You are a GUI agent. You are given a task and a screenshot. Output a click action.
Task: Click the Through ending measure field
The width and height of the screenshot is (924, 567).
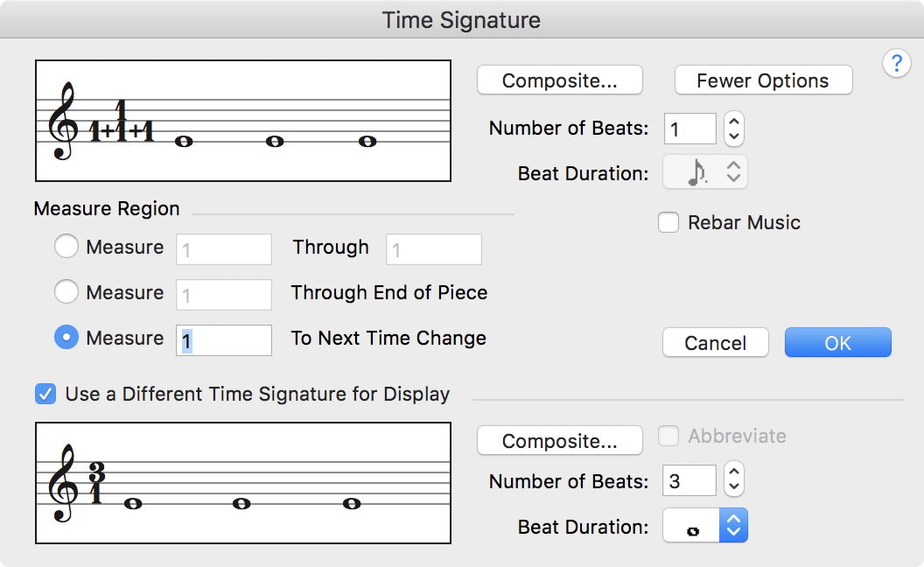434,249
